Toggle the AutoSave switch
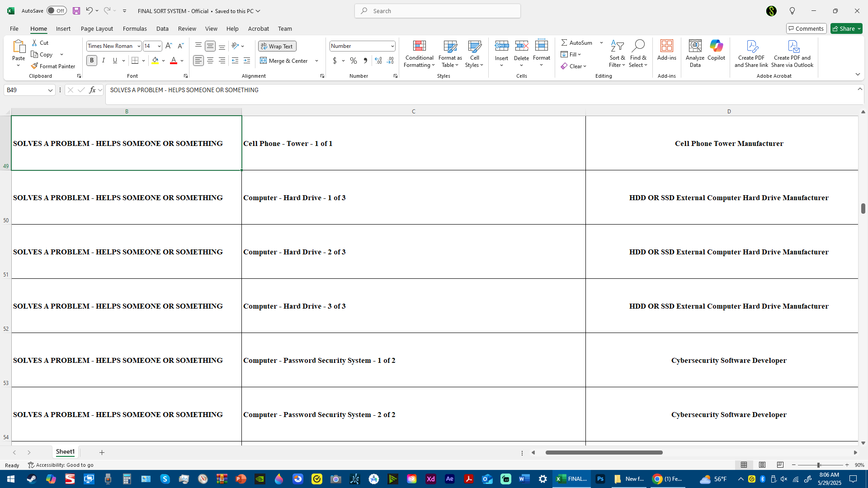This screenshot has height=488, width=868. pyautogui.click(x=57, y=11)
